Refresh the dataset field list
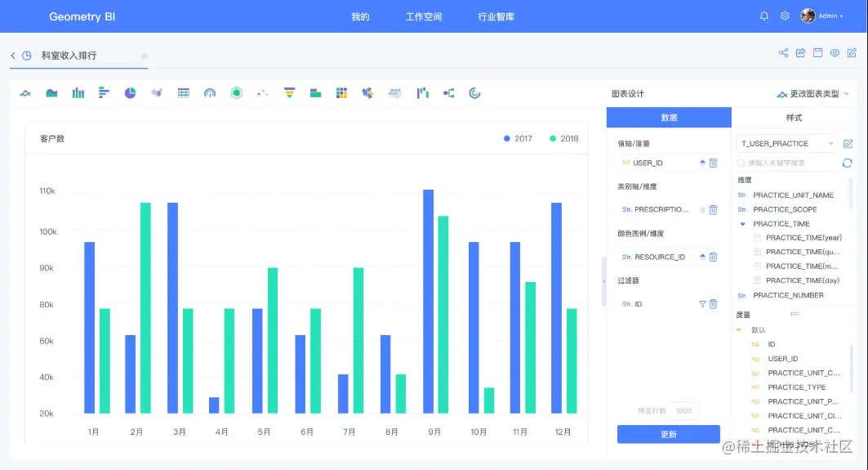This screenshot has height=470, width=868. [847, 163]
